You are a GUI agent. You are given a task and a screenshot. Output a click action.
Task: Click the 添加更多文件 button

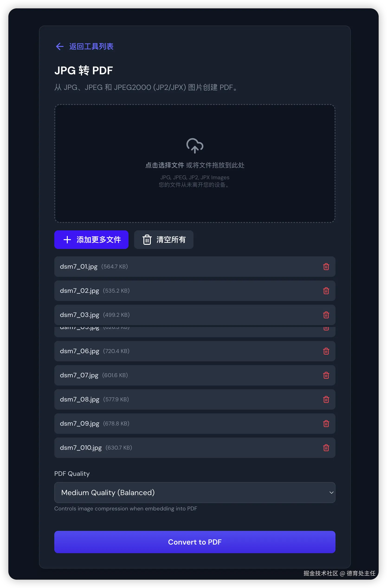[x=91, y=239]
